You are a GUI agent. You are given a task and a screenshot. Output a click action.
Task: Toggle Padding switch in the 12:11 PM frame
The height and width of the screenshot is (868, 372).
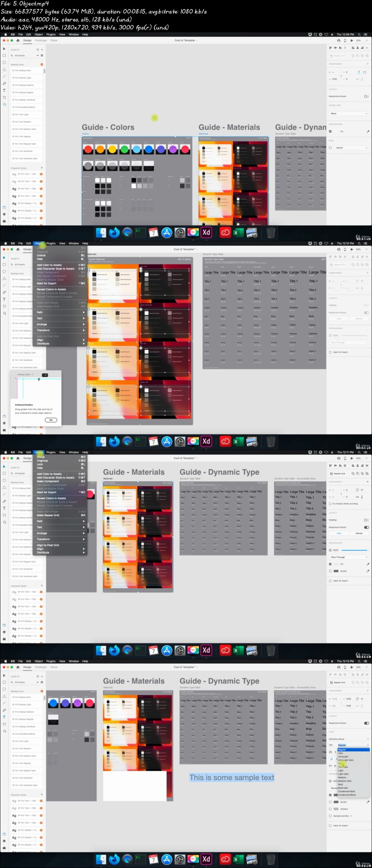(366, 520)
